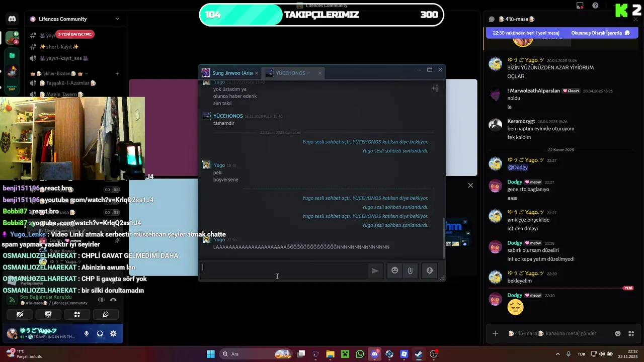Close the Sung Jinwoo chat tab
Image resolution: width=644 pixels, height=362 pixels.
256,73
